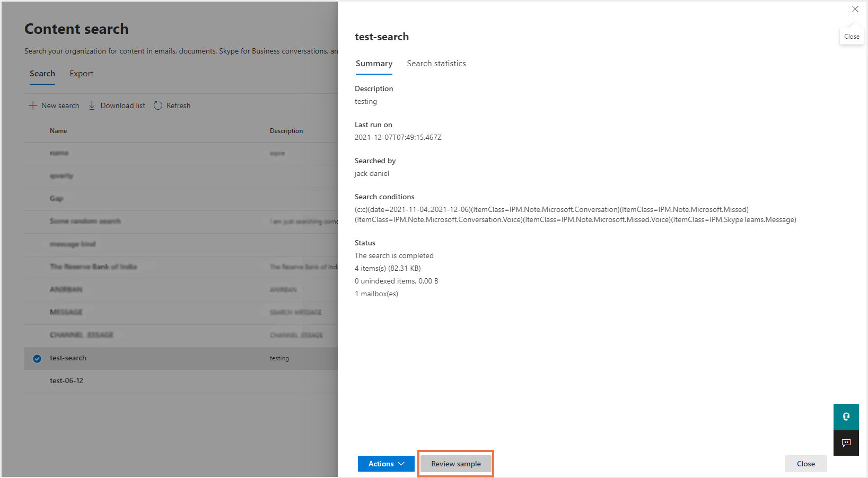The height and width of the screenshot is (478, 868).
Task: Click the Description column header
Action: [x=286, y=131]
